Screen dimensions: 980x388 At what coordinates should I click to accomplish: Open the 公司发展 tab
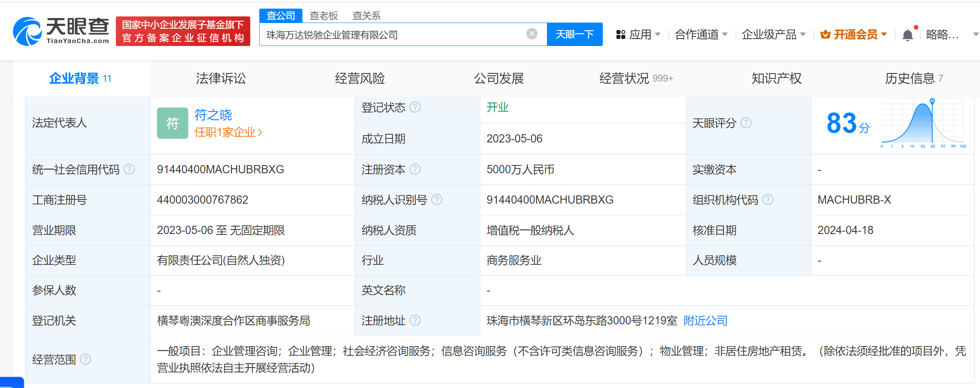point(499,78)
